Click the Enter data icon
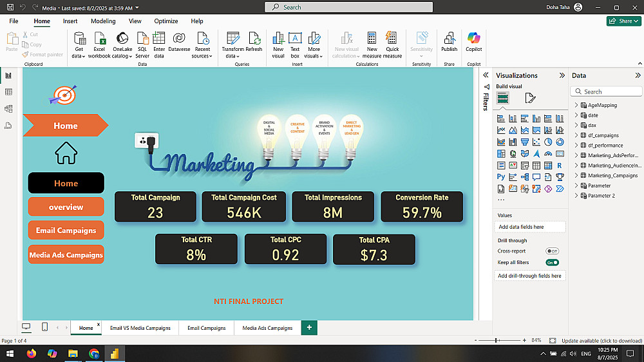Screen dimensions: 644x362 tap(159, 39)
